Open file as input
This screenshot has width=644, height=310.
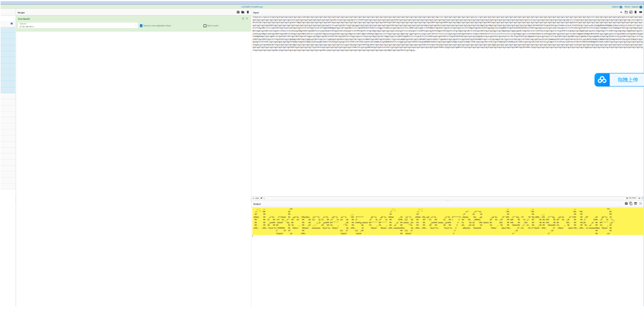tap(631, 12)
